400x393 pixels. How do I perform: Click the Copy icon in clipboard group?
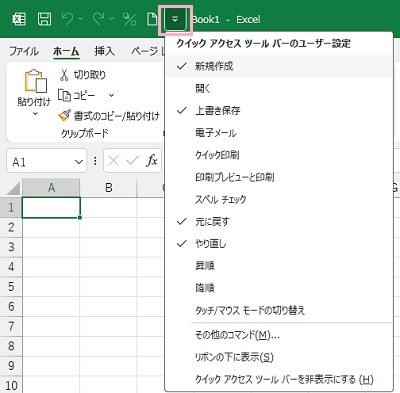pyautogui.click(x=64, y=96)
